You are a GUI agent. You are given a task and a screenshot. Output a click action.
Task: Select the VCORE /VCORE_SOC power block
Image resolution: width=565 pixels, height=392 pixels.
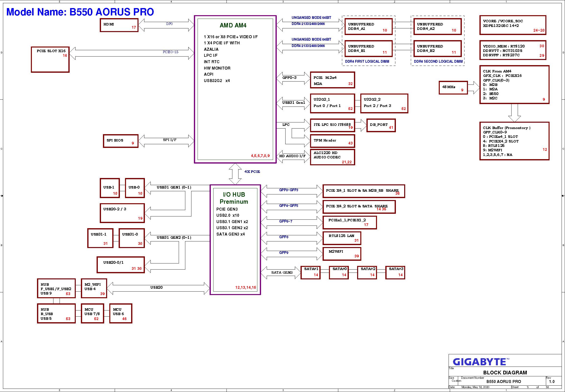click(513, 25)
